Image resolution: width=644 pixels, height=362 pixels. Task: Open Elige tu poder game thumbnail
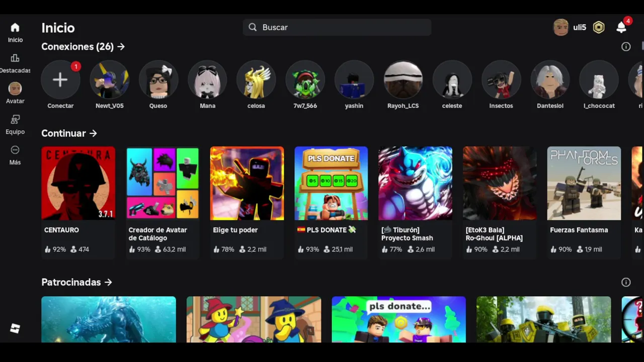pos(247,184)
